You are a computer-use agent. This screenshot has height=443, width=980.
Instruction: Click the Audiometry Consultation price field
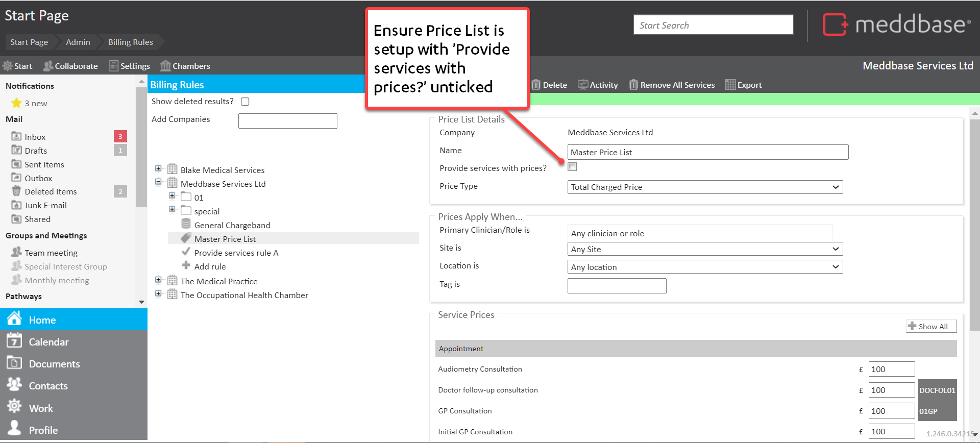pos(892,369)
